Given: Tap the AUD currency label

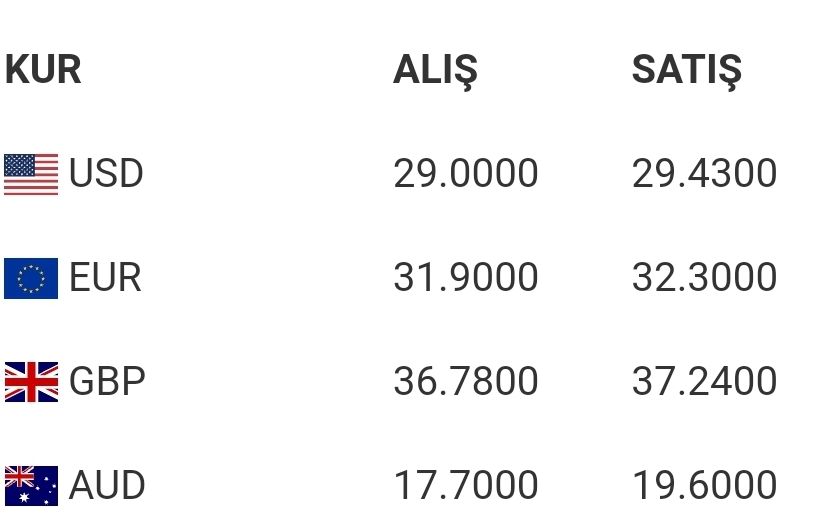Looking at the screenshot, I should pos(107,486).
